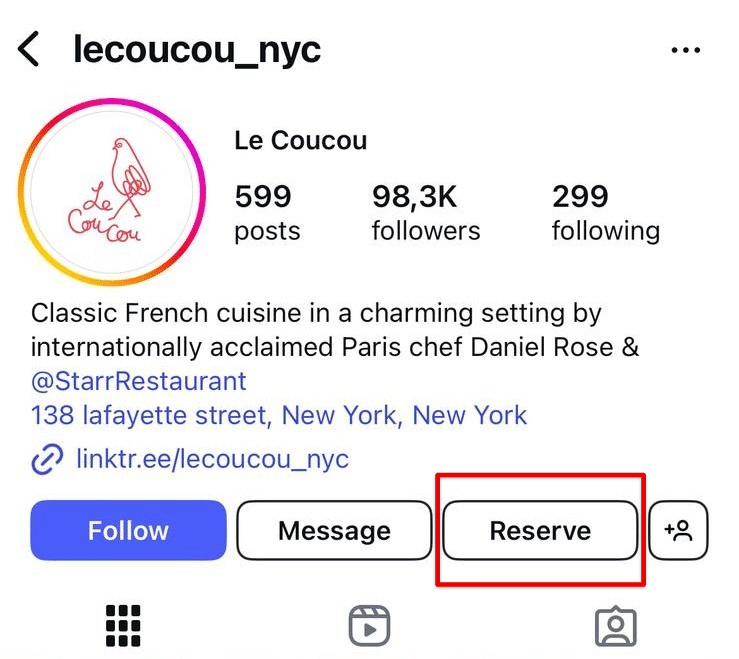
Task: Open the Reels tab
Action: [x=370, y=626]
